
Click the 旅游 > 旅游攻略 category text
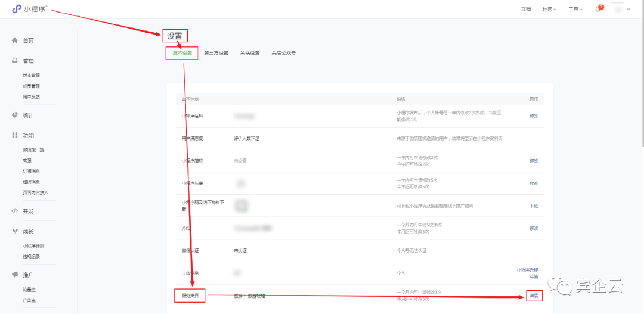pyautogui.click(x=249, y=296)
